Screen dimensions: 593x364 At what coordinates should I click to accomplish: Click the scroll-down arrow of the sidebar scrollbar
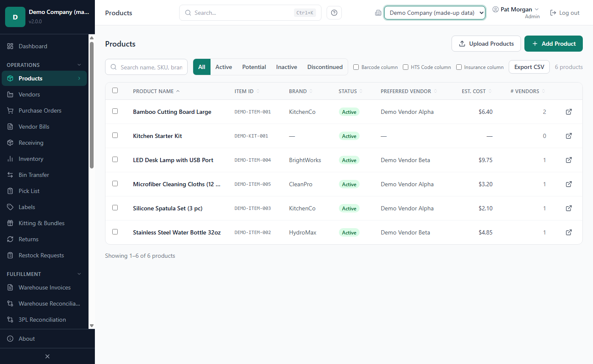click(91, 325)
